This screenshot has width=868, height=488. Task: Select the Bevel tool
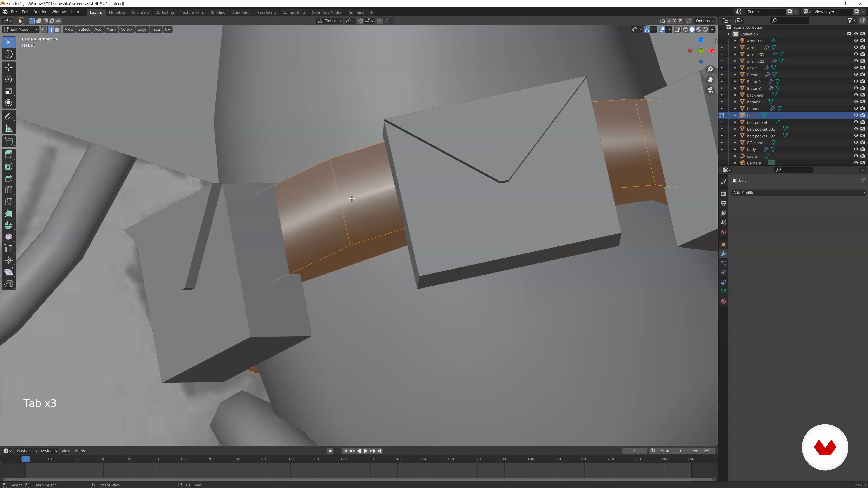8,178
